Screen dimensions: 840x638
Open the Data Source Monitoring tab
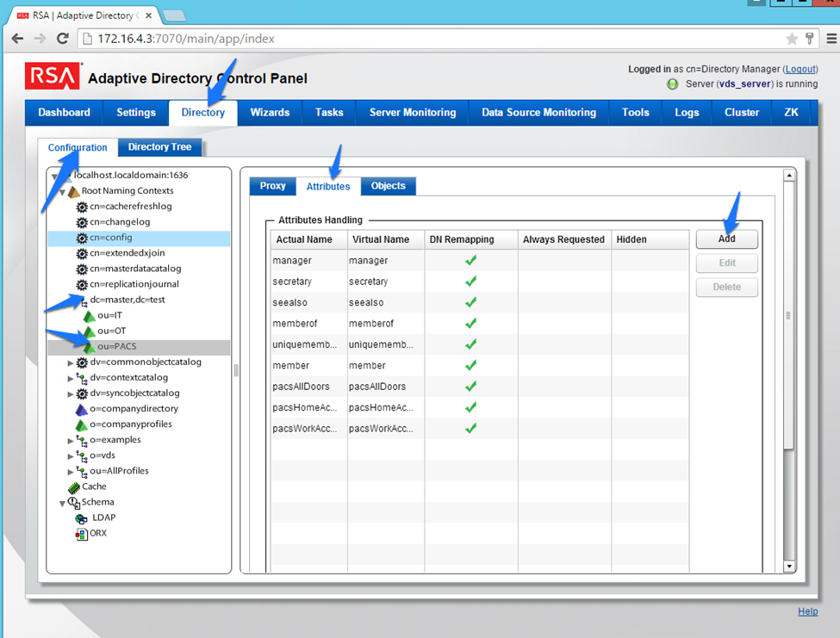coord(539,113)
